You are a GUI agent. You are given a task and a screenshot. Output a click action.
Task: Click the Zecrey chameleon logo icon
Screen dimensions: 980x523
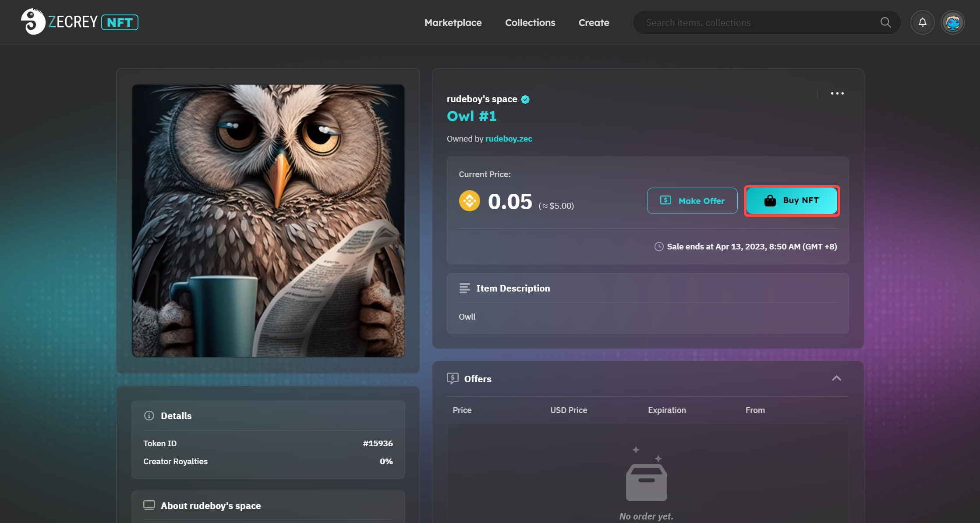tap(33, 22)
